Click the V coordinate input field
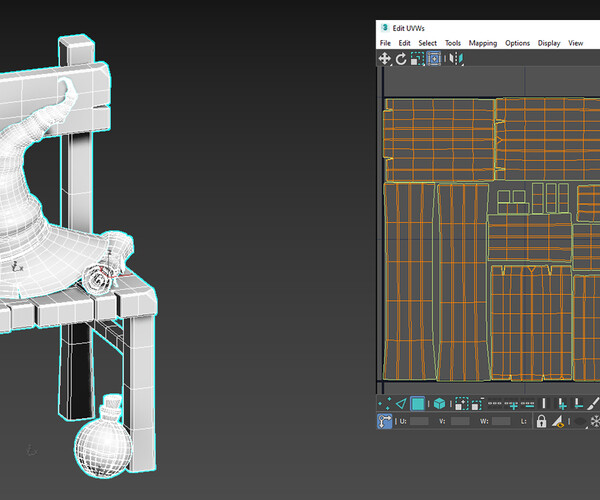 pos(460,422)
